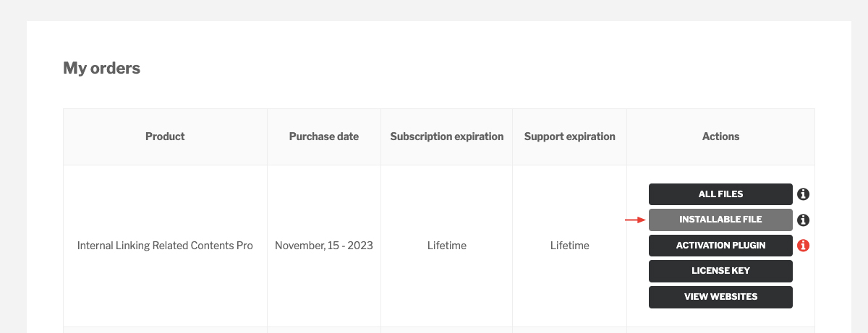Click the empty second table row below
868x333 pixels.
(439, 330)
